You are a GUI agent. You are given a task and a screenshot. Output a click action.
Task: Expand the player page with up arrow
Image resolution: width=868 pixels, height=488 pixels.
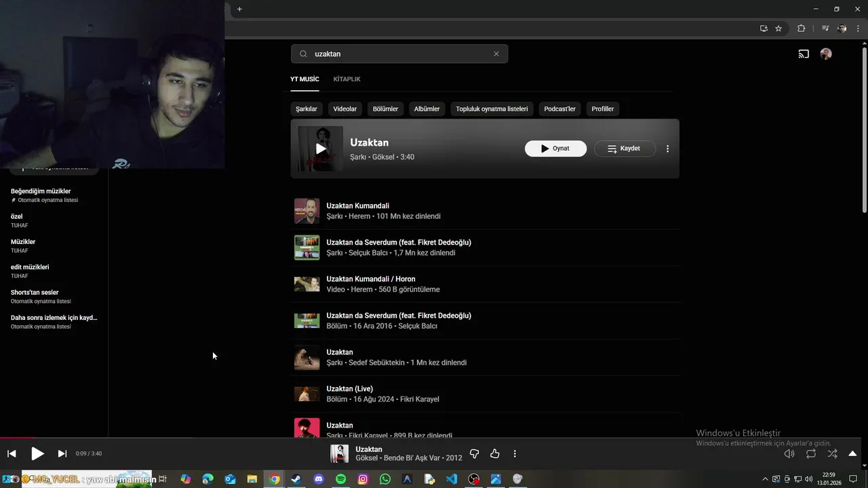point(852,453)
